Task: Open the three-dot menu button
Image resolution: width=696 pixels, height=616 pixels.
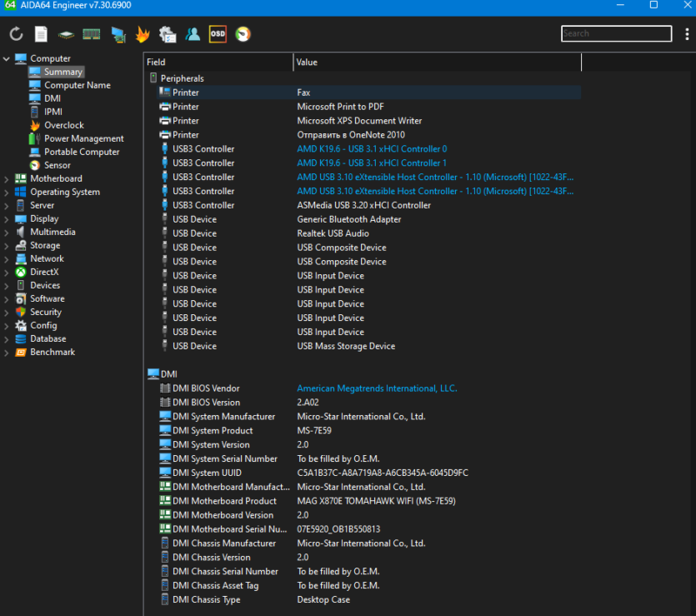Action: 687,34
